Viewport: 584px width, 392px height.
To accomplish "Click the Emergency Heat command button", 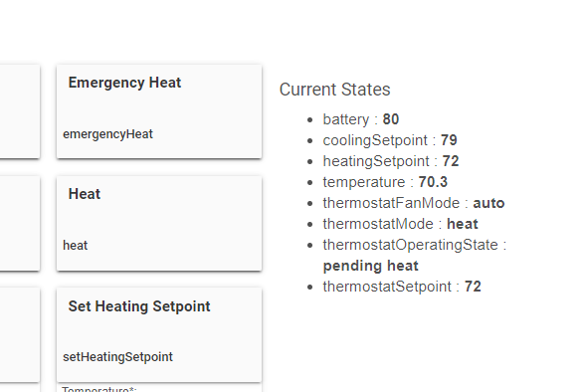I will 159,111.
